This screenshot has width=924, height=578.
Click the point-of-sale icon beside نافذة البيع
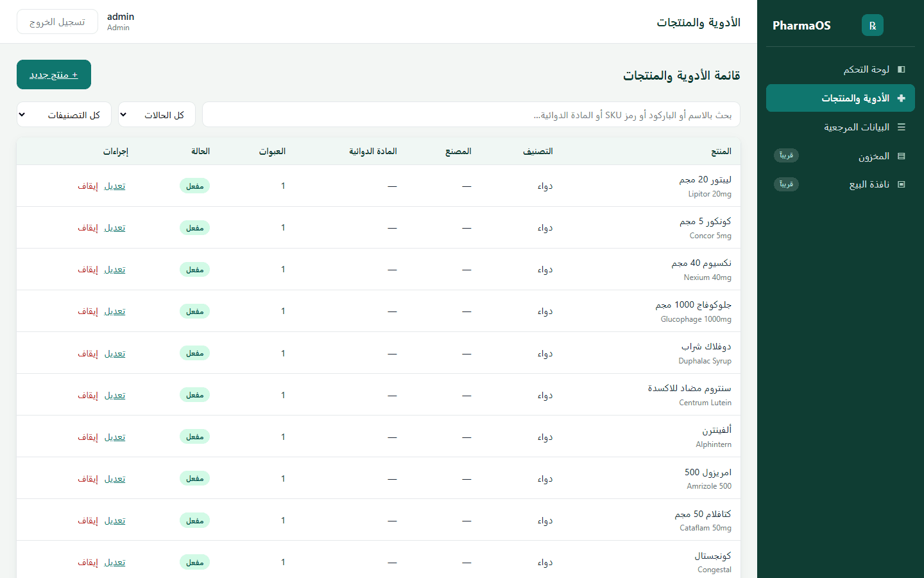pyautogui.click(x=901, y=184)
